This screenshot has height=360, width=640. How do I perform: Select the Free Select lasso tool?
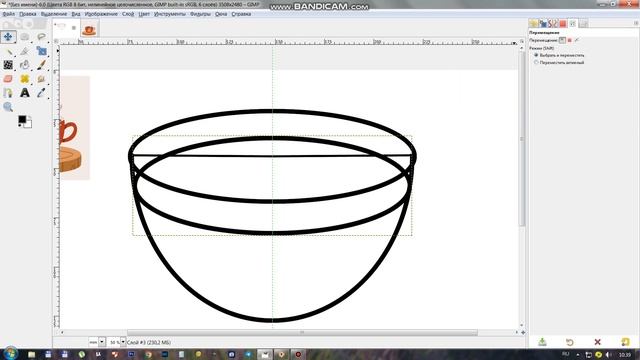pos(41,37)
